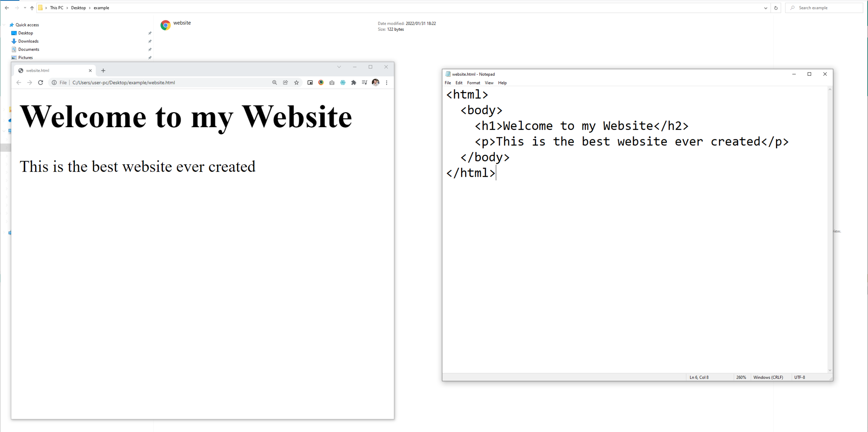This screenshot has height=432, width=868.
Task: Open Notepad's Format menu
Action: [473, 83]
